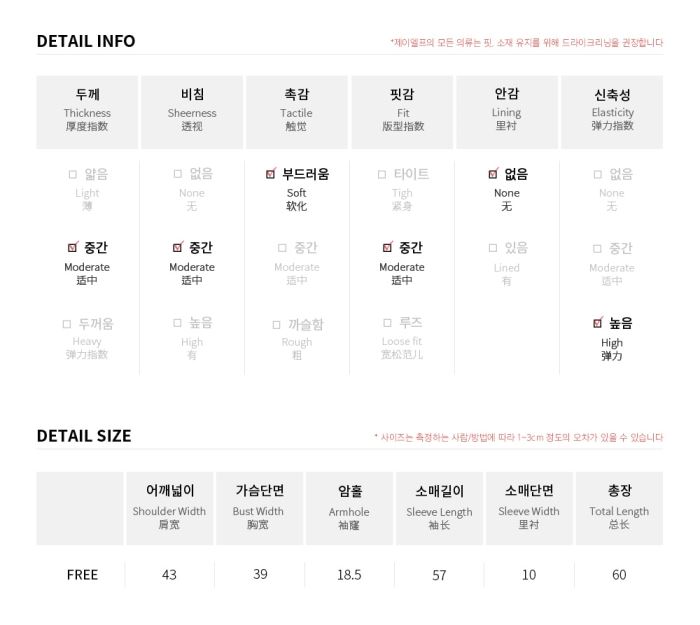700x625 pixels.
Task: Check the Heavy thickness checkbox
Action: (67, 324)
